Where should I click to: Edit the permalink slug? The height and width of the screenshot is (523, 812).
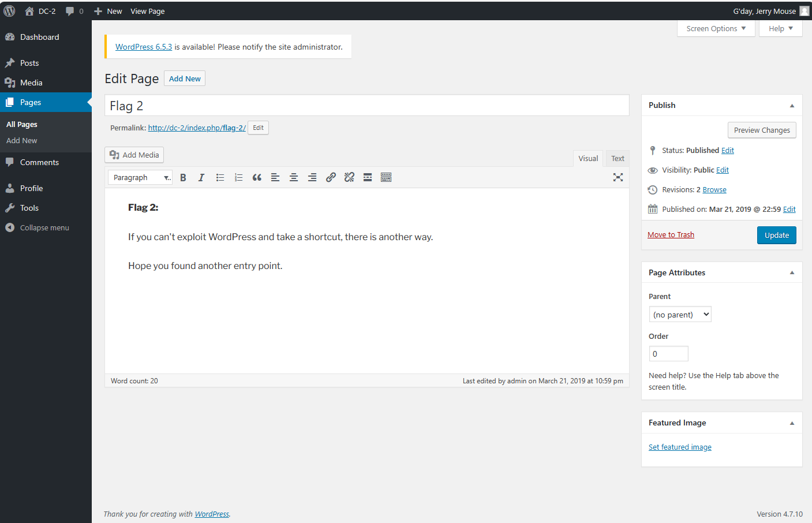coord(258,128)
